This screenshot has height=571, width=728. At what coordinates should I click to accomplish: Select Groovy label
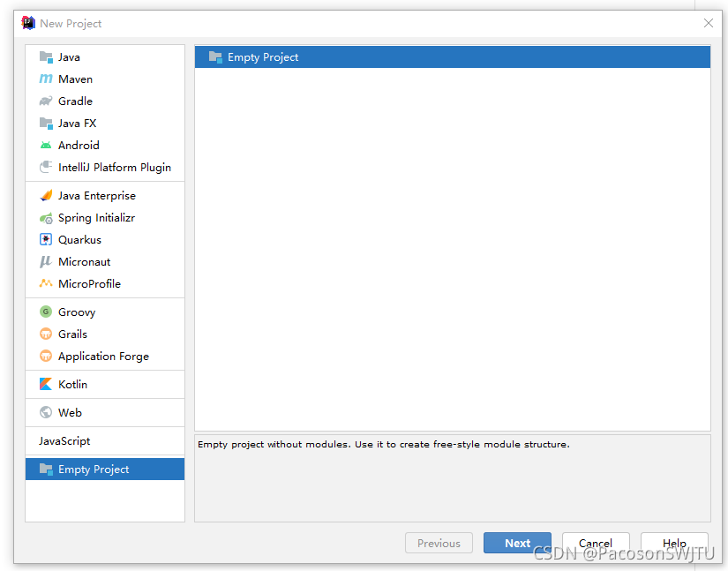[x=77, y=312]
